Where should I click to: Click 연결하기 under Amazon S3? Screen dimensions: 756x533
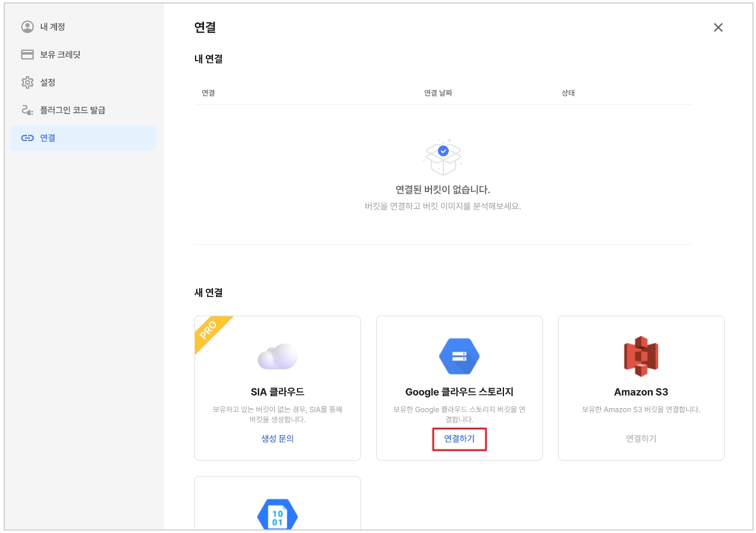[641, 439]
